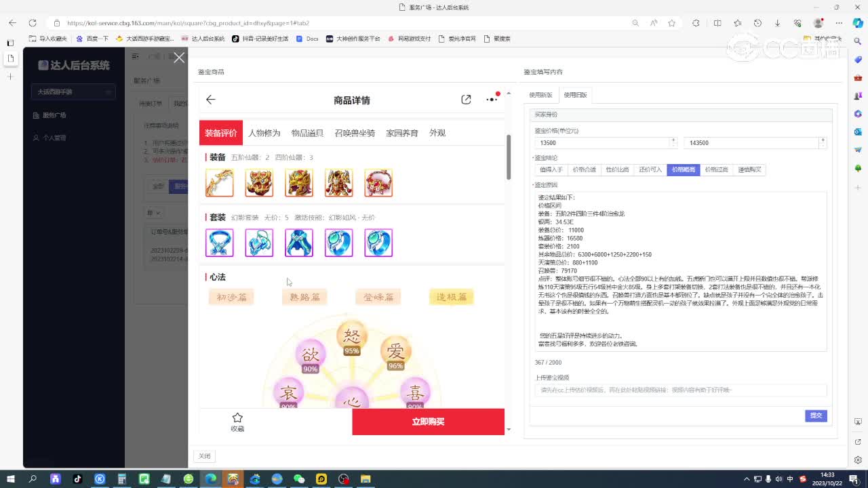Click the 鉴定原因 reason text area

(x=681, y=271)
